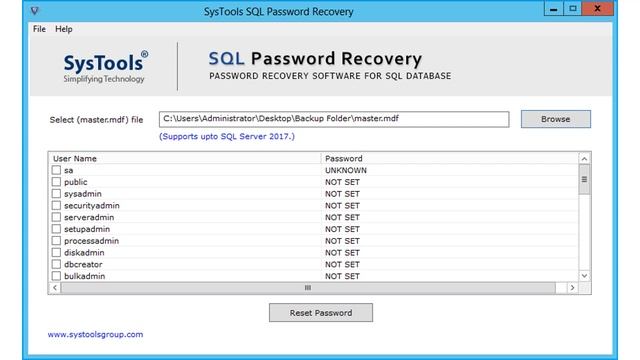Select the NOT SET cell for dbcreator

click(342, 264)
